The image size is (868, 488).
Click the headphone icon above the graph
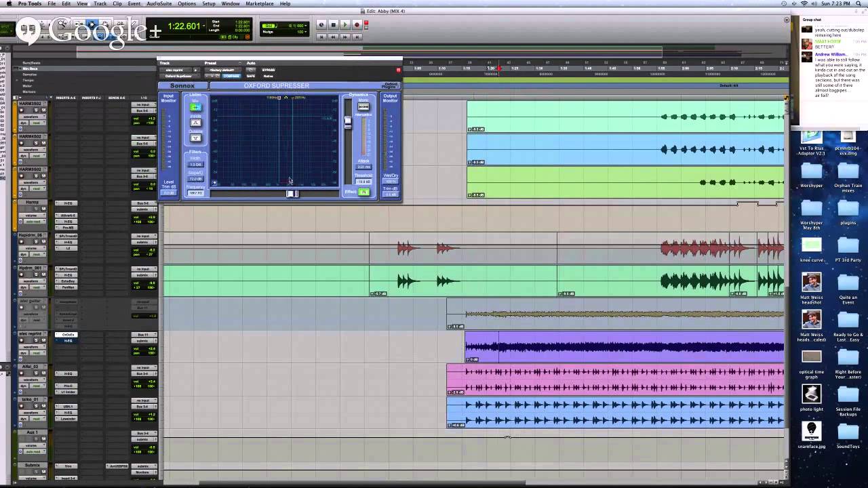click(285, 98)
